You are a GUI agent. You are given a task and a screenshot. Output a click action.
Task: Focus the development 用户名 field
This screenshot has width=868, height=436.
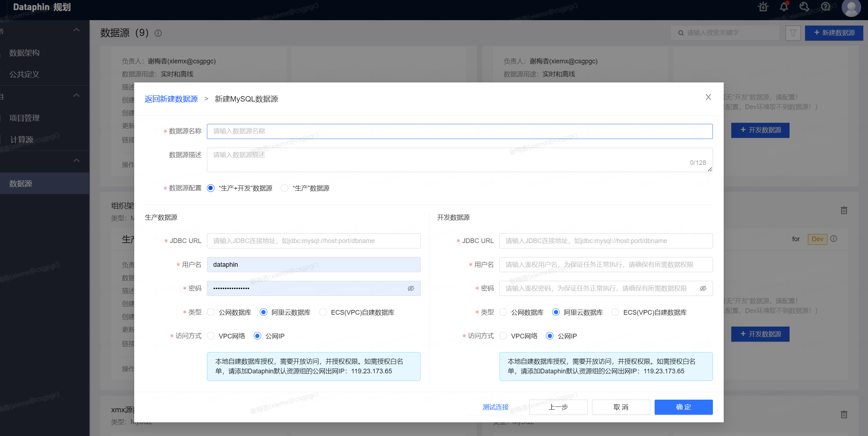click(606, 265)
